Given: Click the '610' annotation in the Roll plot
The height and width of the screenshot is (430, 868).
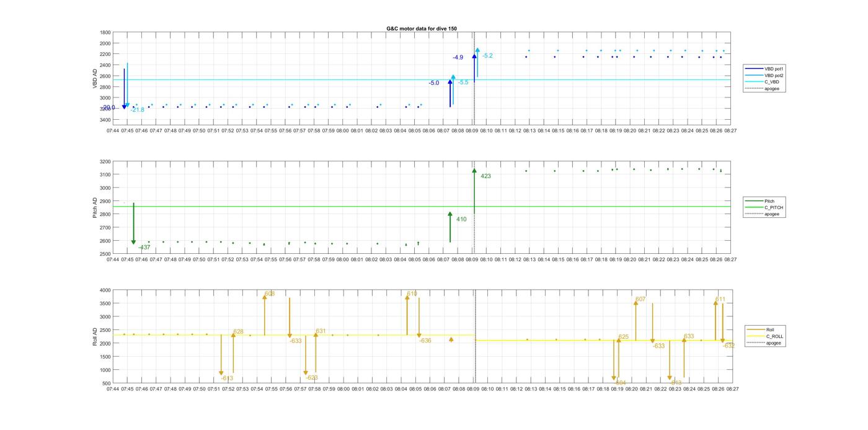Looking at the screenshot, I should 412,293.
